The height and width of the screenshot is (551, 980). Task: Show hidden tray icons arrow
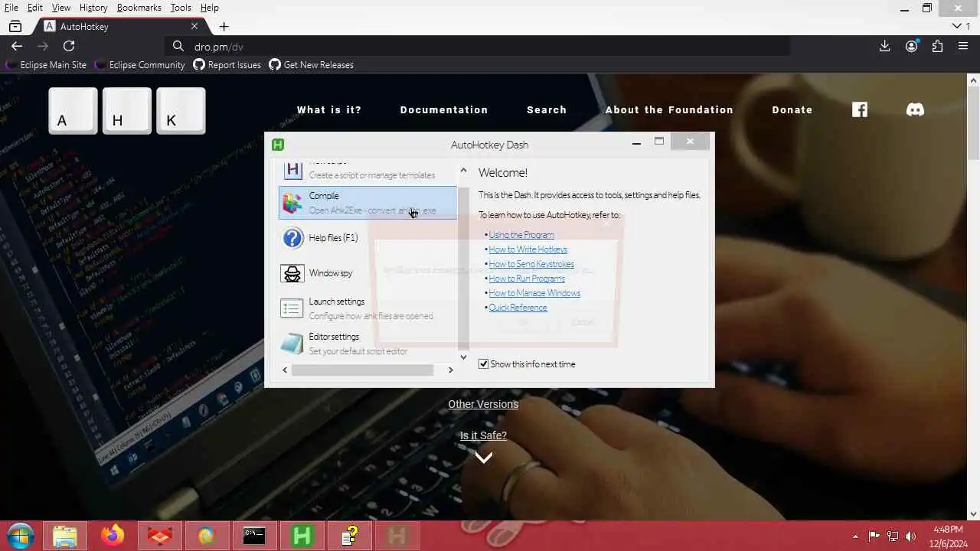[x=855, y=536]
